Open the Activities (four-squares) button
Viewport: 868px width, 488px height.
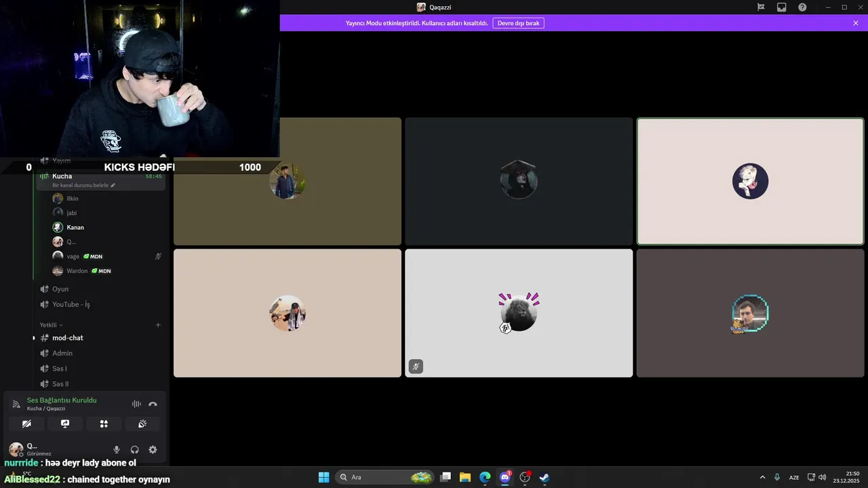tap(104, 424)
